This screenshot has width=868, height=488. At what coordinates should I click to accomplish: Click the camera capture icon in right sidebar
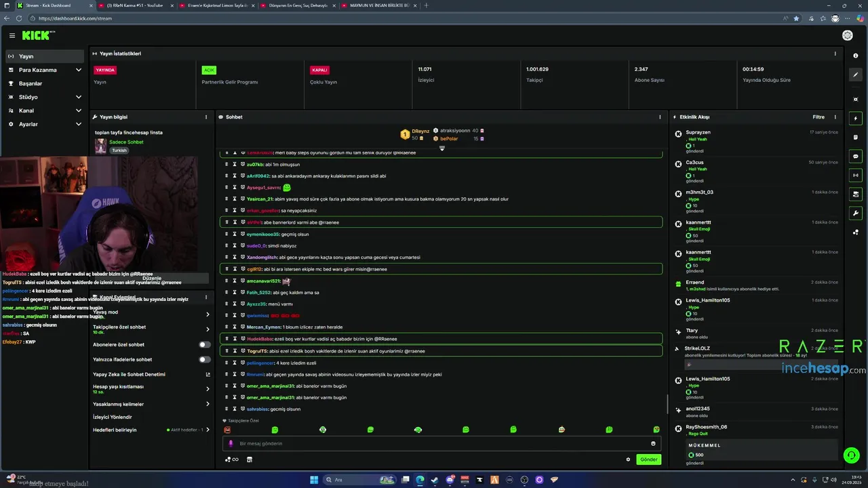pyautogui.click(x=855, y=99)
